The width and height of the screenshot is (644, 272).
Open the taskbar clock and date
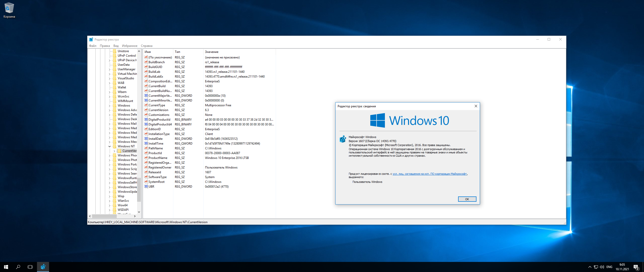click(x=622, y=267)
